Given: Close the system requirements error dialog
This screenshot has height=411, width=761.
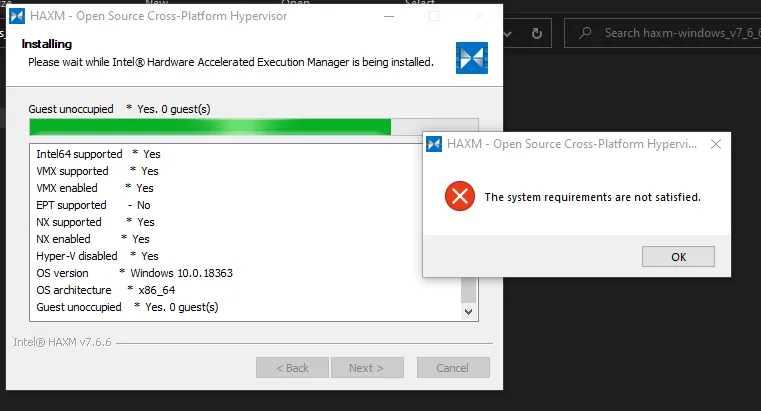Looking at the screenshot, I should pyautogui.click(x=715, y=144).
